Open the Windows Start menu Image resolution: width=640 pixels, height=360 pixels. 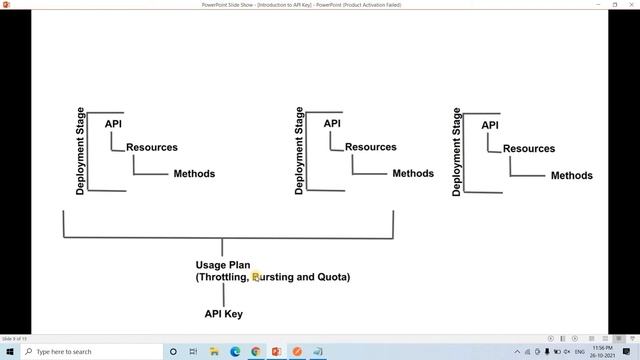tap(10, 351)
